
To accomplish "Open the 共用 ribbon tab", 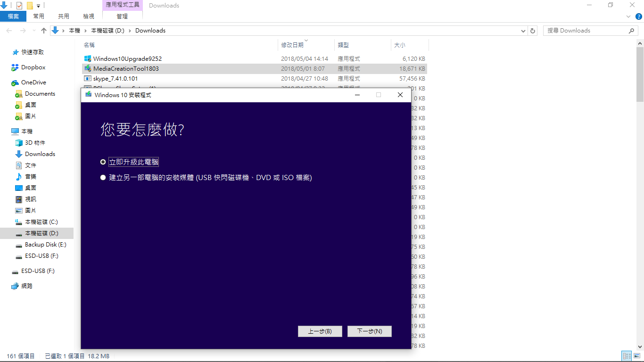I will tap(64, 16).
